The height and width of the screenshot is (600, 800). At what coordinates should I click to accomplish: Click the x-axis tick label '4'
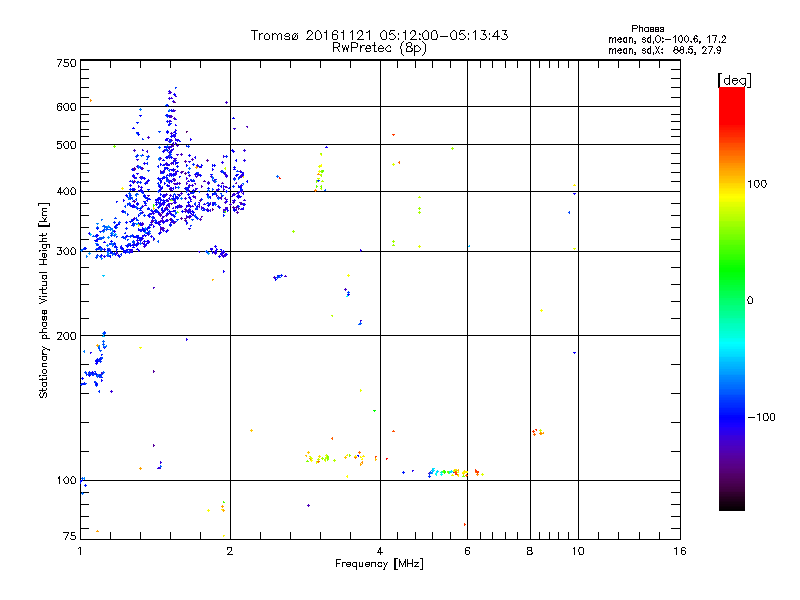click(x=380, y=551)
